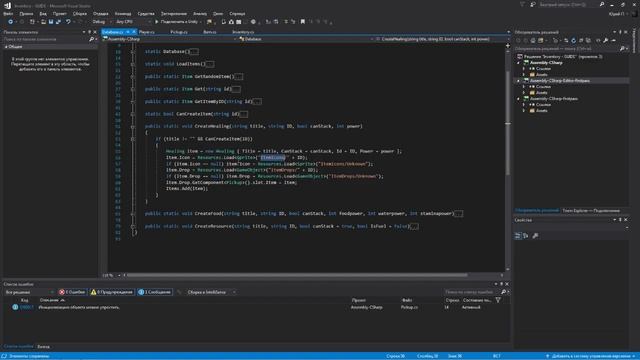Open the Debug (Отладка) menu
This screenshot has height=360, width=640.
point(100,13)
